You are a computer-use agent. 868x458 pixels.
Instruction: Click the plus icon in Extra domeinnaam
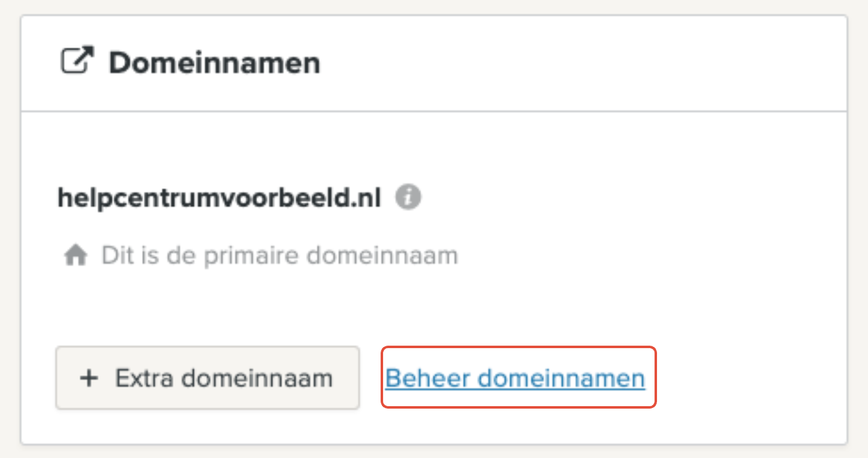coord(89,378)
